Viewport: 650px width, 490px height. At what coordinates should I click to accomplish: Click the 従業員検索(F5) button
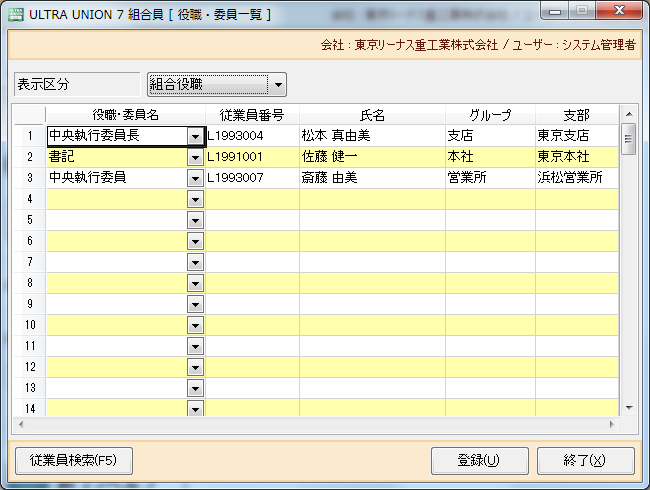(x=74, y=461)
